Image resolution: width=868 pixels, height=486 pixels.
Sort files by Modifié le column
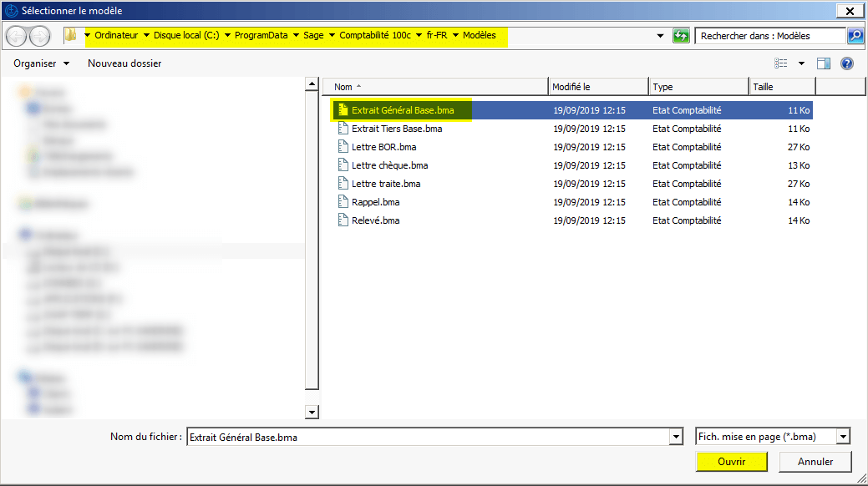click(598, 87)
